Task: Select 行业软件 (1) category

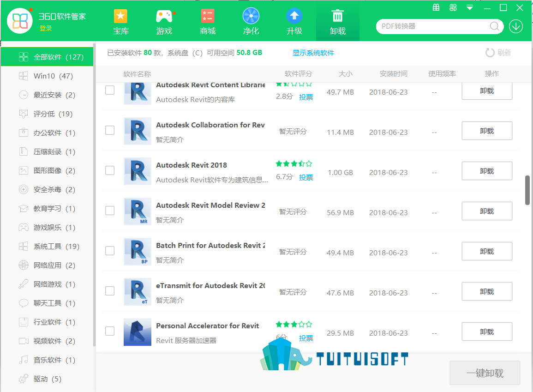Action: [47, 322]
